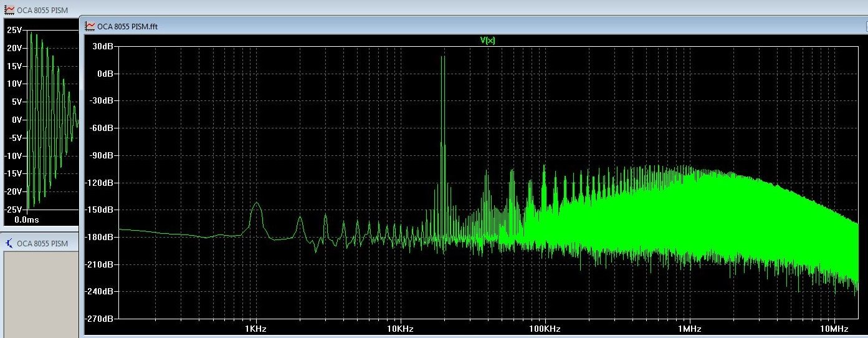Screen dimensions: 868x338
Task: Click the 0.0ms time axis label
Action: 26,220
